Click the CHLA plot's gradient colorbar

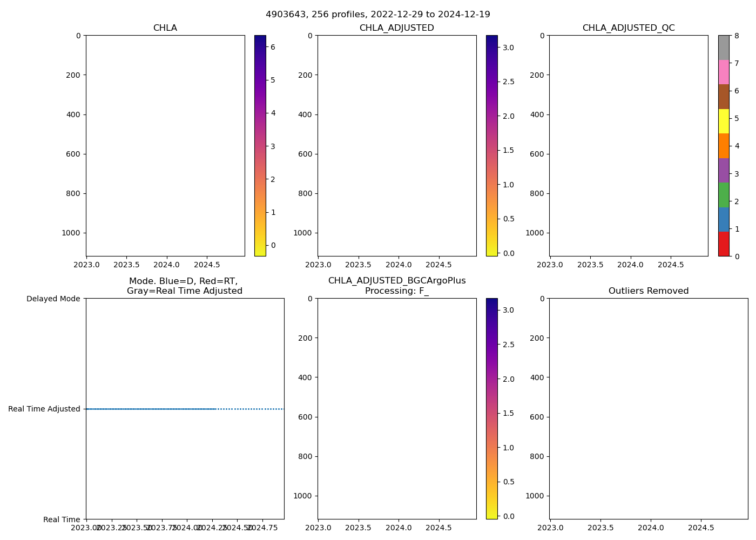click(260, 146)
